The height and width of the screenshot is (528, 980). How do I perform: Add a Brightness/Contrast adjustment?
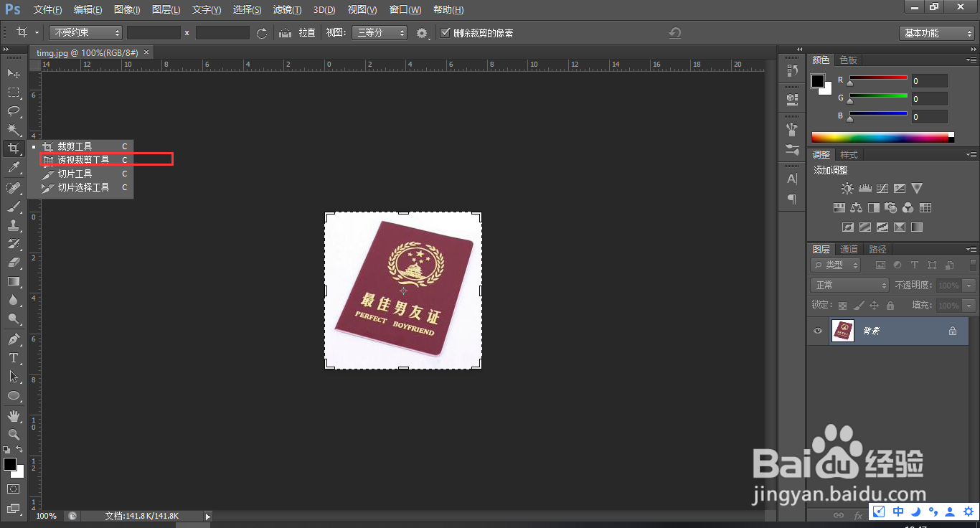[x=847, y=189]
